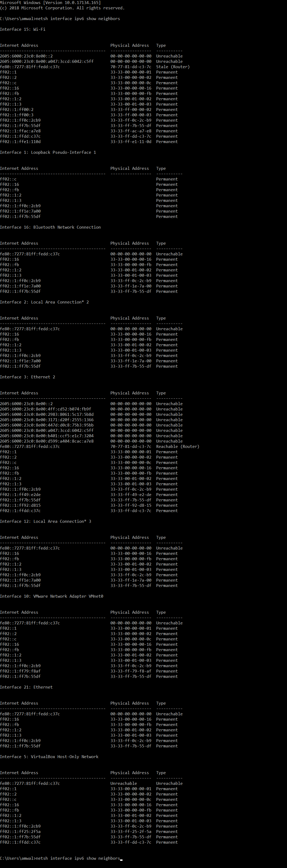287x868 pixels.
Task: Click the Windows version line at top
Action: [50, 3]
